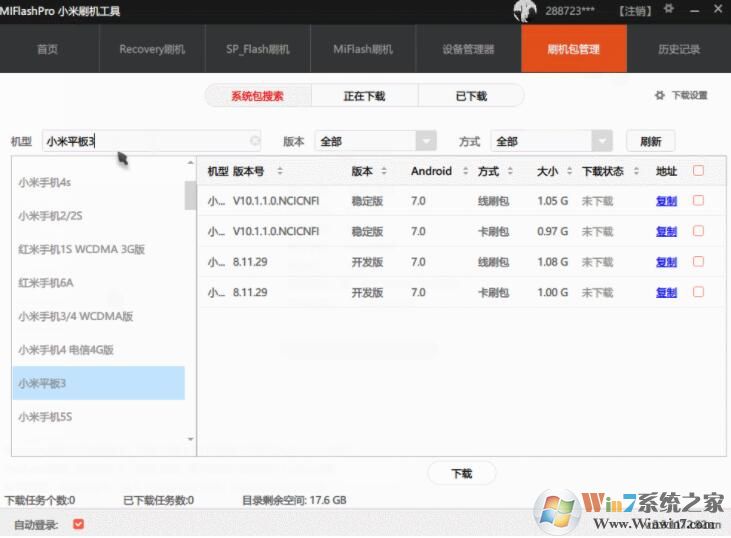Open the 方式 dropdown
The height and width of the screenshot is (538, 731).
point(552,141)
